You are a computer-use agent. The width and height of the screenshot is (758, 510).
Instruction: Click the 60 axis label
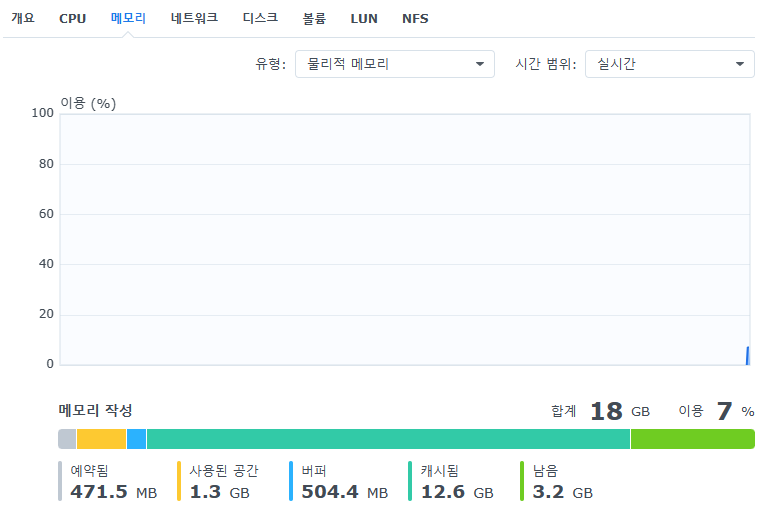click(x=46, y=214)
